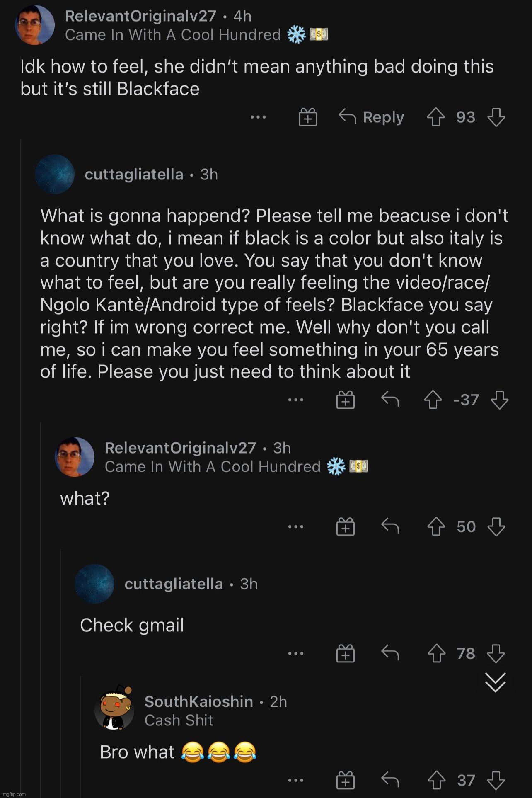Screen dimensions: 532x798
Task: Upvote the comment scored -37
Action: pos(433,400)
